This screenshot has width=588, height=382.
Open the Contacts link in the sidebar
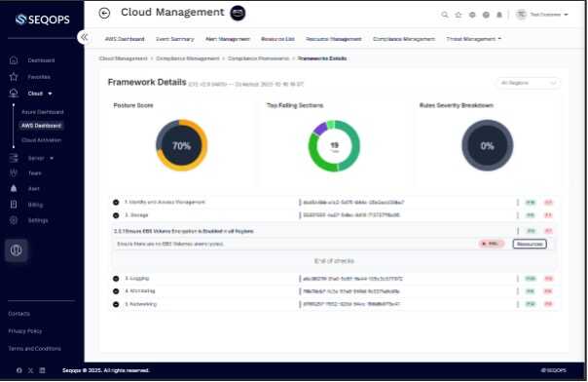click(18, 314)
